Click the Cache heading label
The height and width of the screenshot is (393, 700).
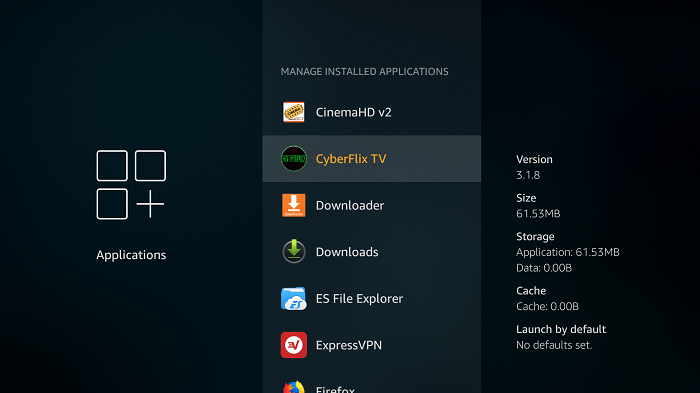[531, 291]
